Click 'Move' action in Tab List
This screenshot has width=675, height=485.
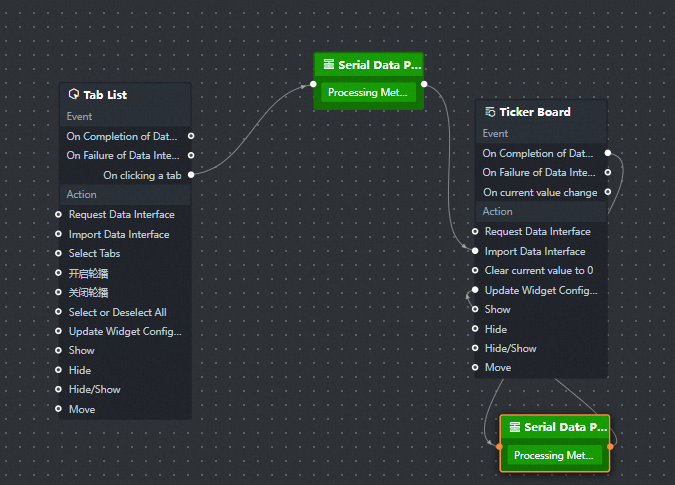pyautogui.click(x=82, y=409)
